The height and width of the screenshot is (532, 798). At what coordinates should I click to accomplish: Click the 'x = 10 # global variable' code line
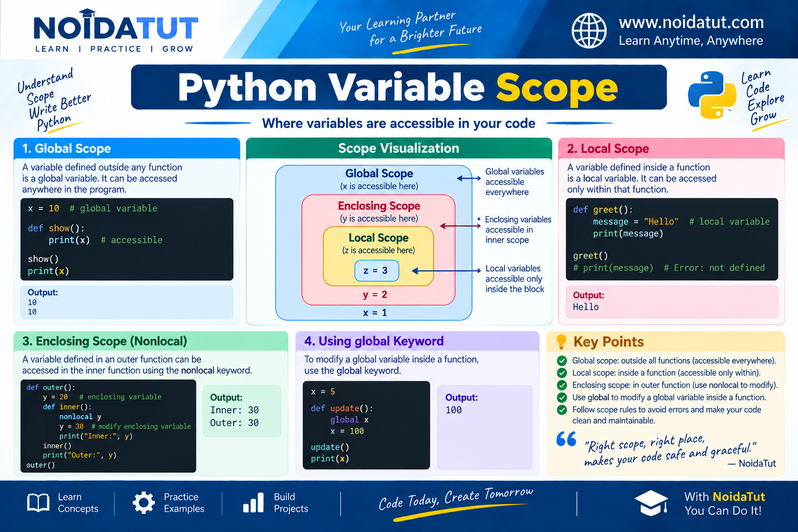click(92, 208)
